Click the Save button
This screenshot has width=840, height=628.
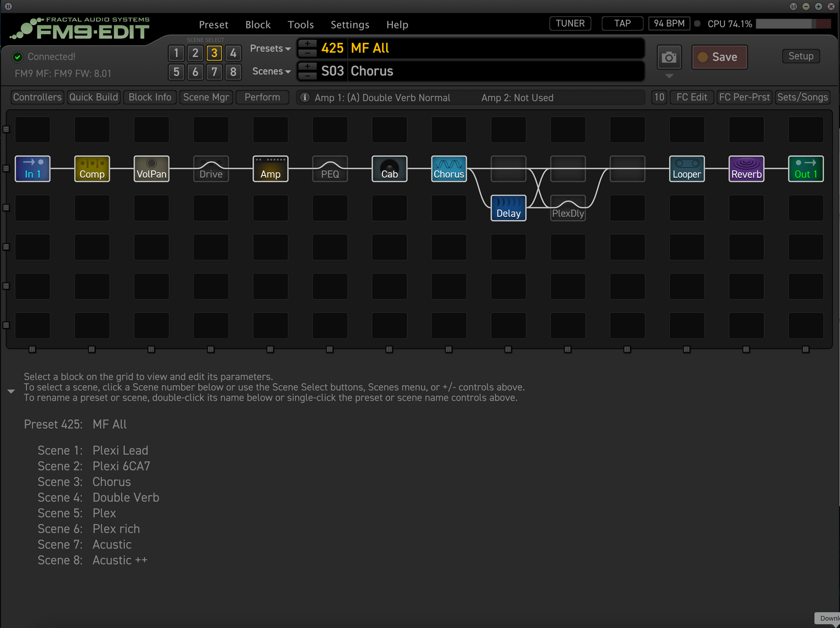[720, 57]
